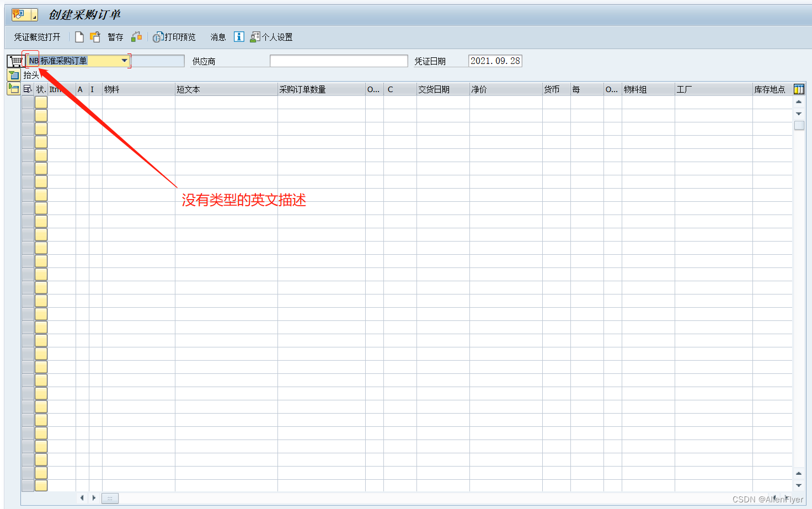
Task: Open the table layout configuration icon at grid corner
Action: [x=799, y=88]
